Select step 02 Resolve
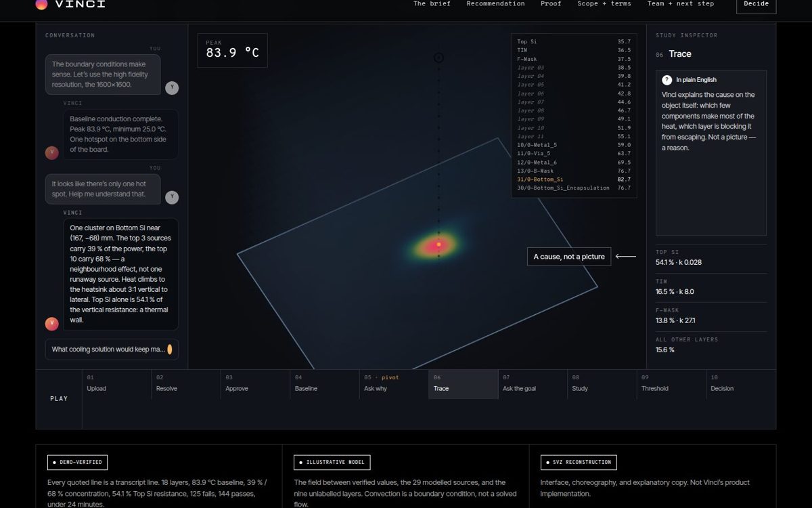Viewport: 812px width, 508px height. 186,384
